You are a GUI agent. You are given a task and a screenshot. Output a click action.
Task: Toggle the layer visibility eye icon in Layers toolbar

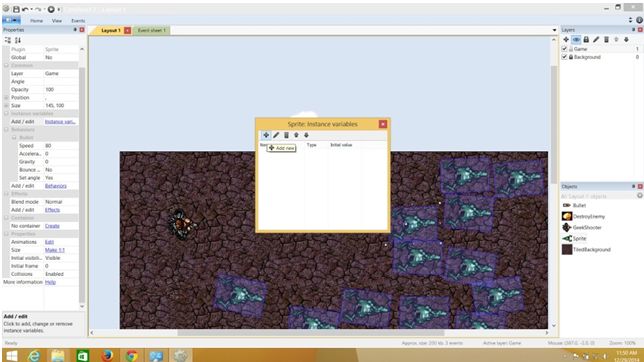point(576,39)
